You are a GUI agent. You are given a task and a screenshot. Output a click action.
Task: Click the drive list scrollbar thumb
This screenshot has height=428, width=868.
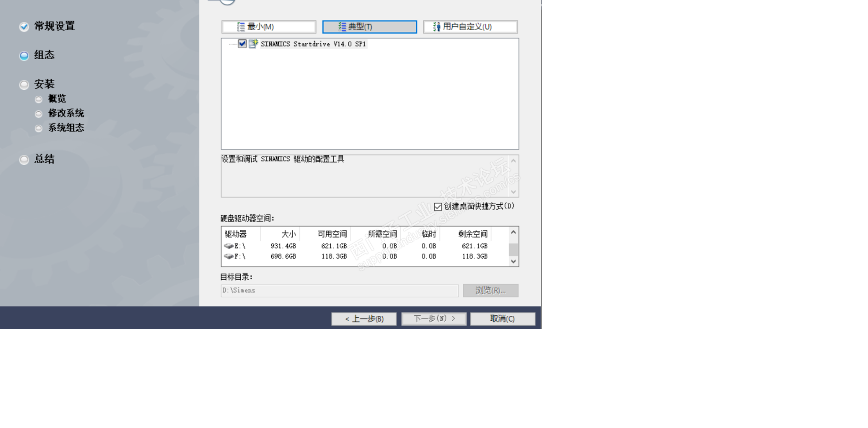[x=513, y=250]
